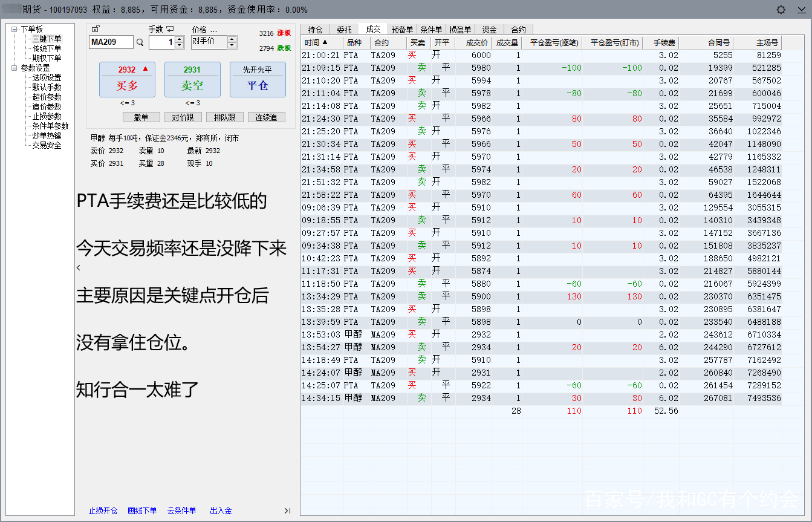
Task: Switch to the 成交 tab
Action: (x=373, y=29)
